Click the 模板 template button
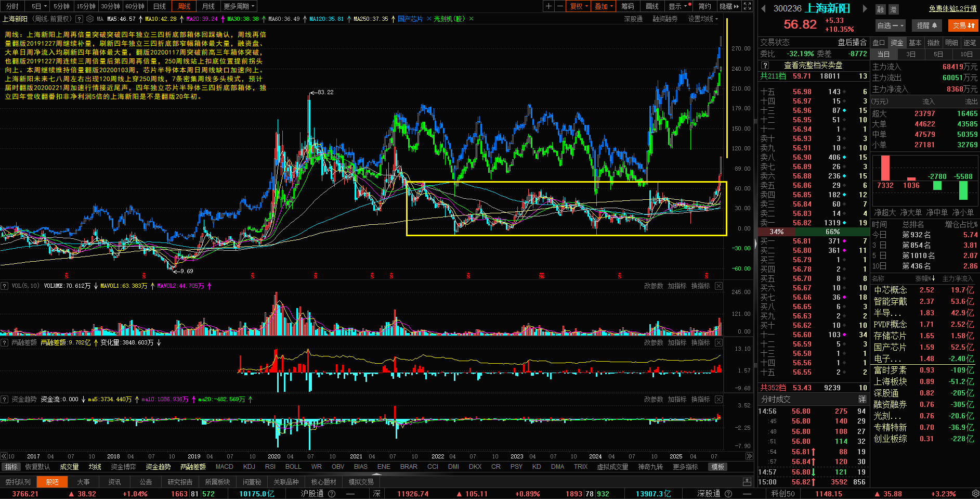The height and width of the screenshot is (499, 980). [718, 467]
